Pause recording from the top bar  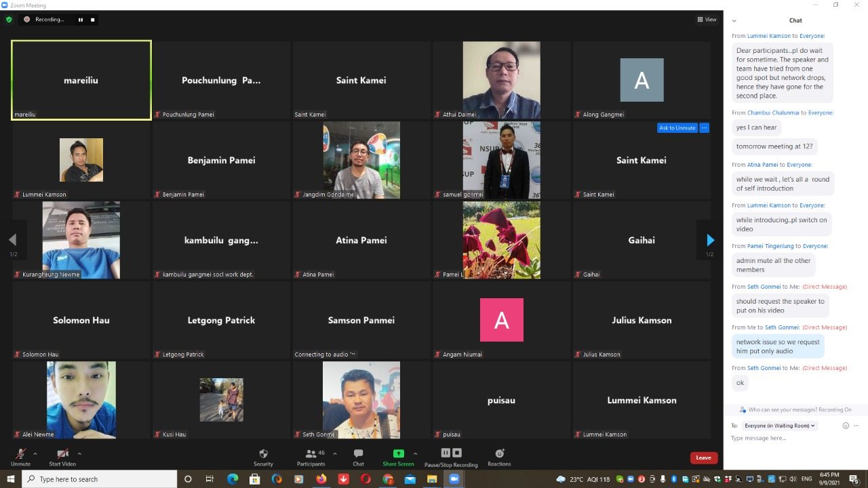(81, 20)
